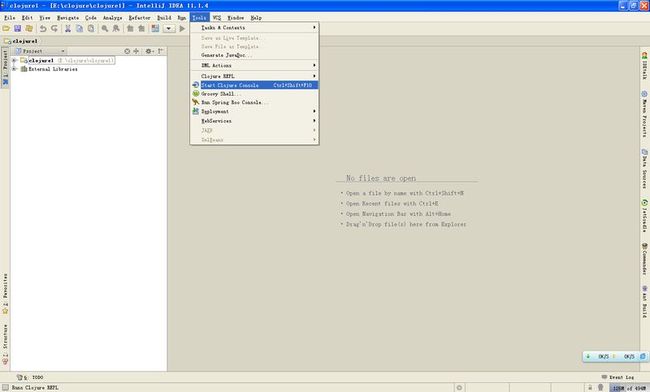Open the Build menu
This screenshot has height=392, width=650.
tap(164, 18)
